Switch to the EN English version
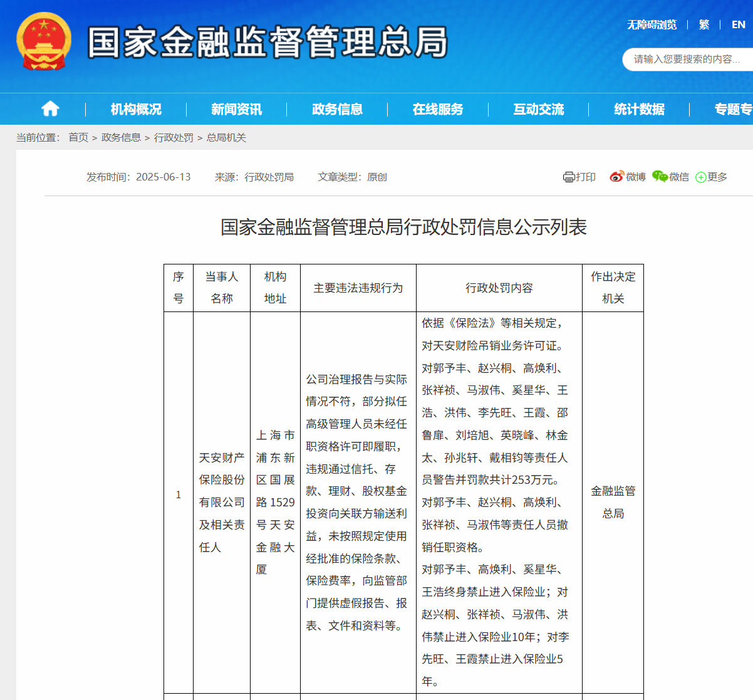 click(739, 24)
